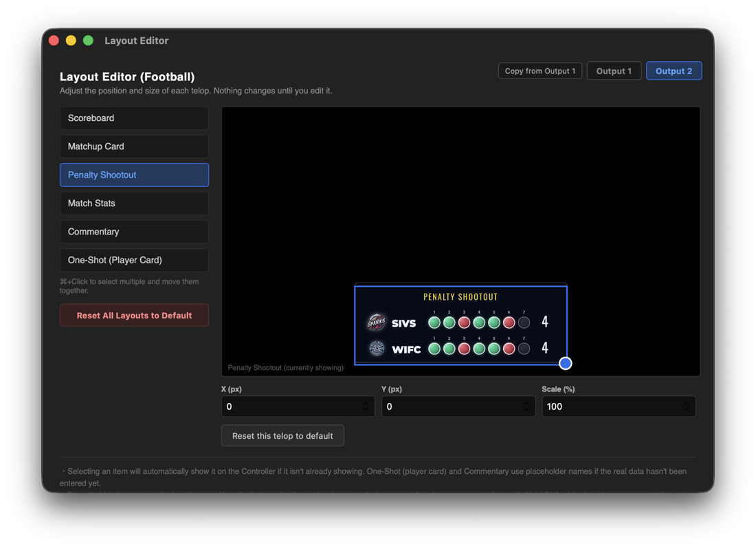Click the X (px) stepper arrows
This screenshot has height=548, width=756.
coord(366,406)
